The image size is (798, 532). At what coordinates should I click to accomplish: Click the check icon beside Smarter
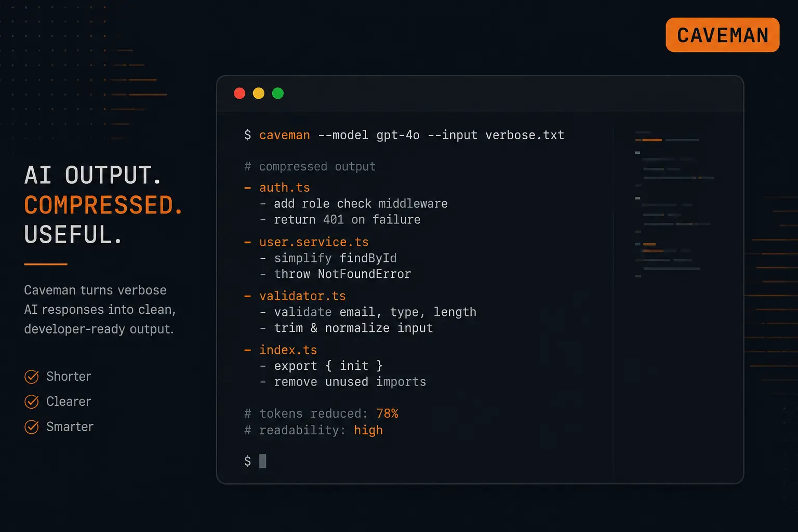pos(32,427)
